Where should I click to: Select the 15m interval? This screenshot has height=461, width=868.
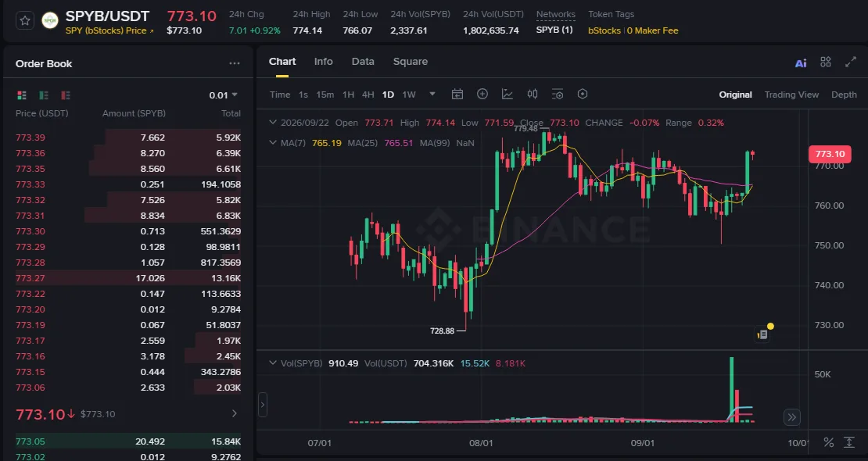pos(325,95)
